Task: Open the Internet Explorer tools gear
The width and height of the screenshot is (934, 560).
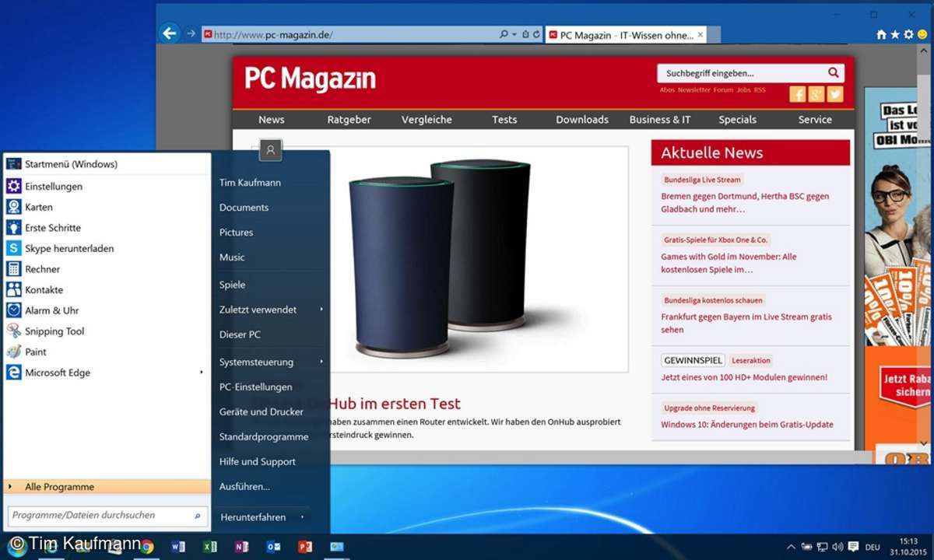Action: [x=908, y=34]
